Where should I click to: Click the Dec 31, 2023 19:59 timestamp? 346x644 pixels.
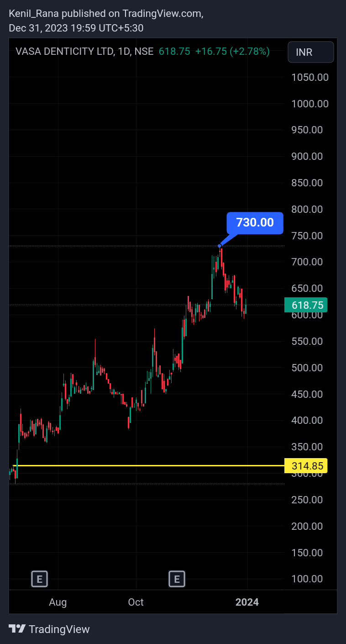(x=76, y=28)
